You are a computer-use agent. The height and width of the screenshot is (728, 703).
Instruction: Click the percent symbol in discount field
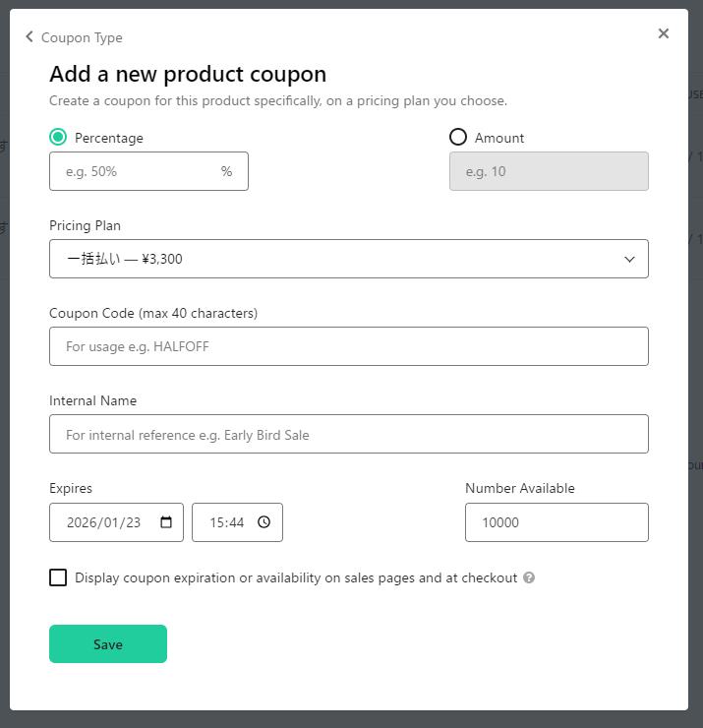pyautogui.click(x=226, y=171)
